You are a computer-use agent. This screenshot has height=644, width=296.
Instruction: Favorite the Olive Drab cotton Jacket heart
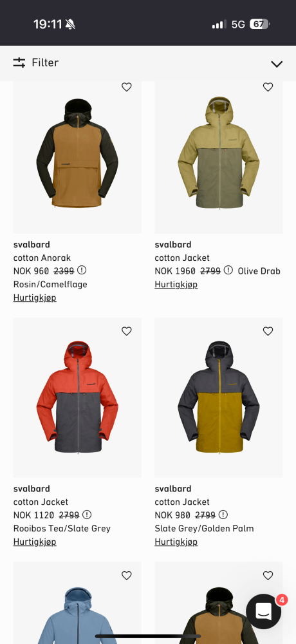pyautogui.click(x=268, y=87)
